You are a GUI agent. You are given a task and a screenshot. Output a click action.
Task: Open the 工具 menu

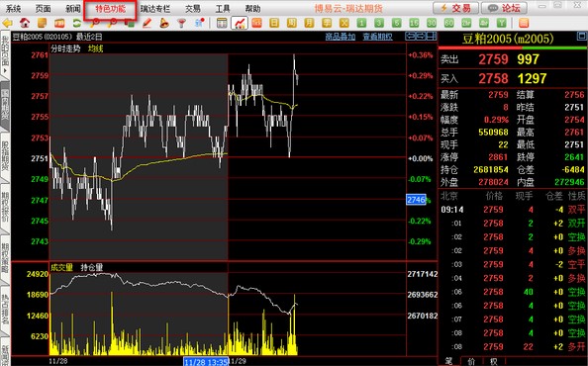[x=223, y=9]
